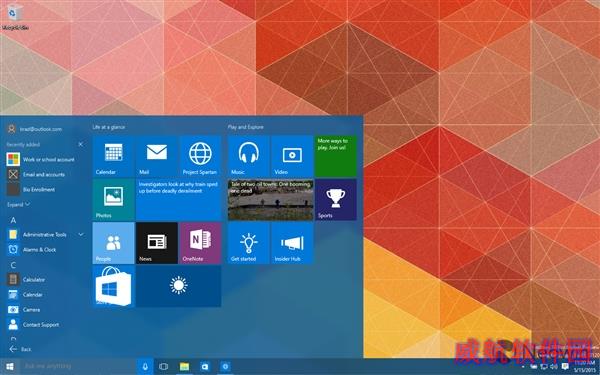Open Task View from the taskbar
Image resolution: width=600 pixels, height=375 pixels.
tap(163, 367)
